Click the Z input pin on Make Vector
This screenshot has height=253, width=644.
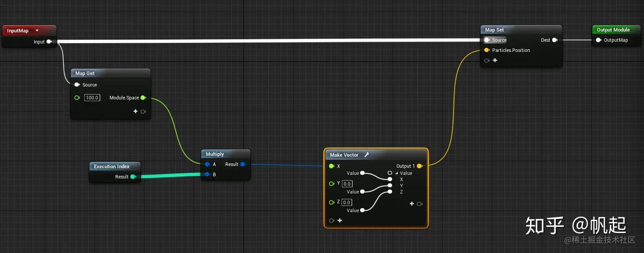point(332,202)
